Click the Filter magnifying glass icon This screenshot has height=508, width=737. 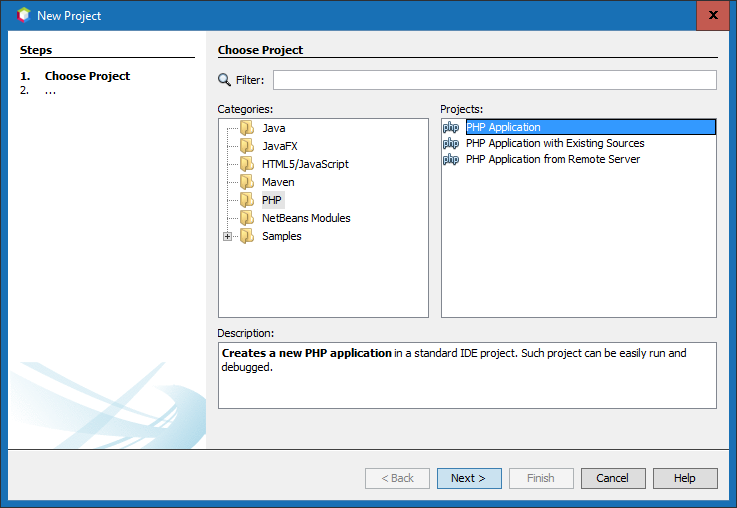[x=224, y=80]
